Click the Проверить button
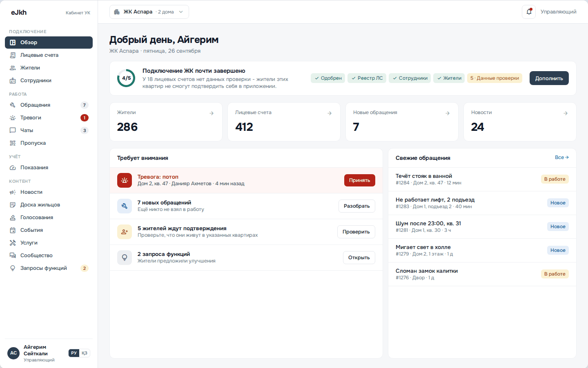Image resolution: width=588 pixels, height=368 pixels. [x=356, y=232]
